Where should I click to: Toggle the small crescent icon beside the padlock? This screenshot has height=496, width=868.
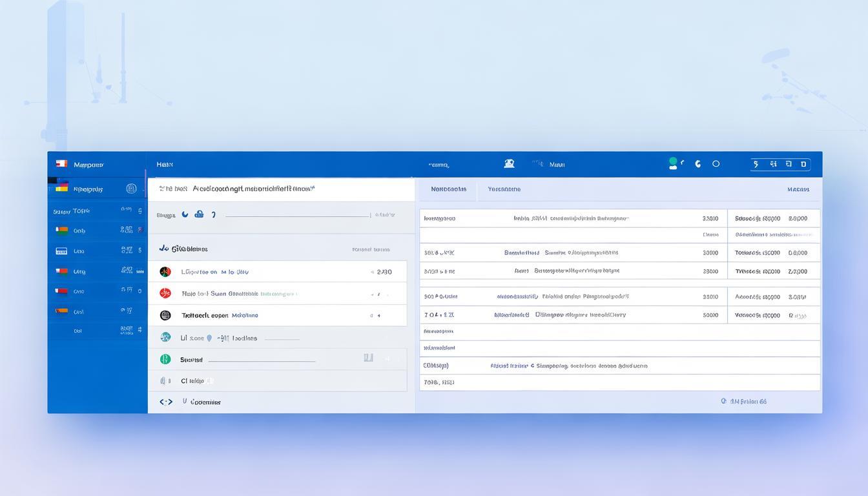(x=185, y=214)
